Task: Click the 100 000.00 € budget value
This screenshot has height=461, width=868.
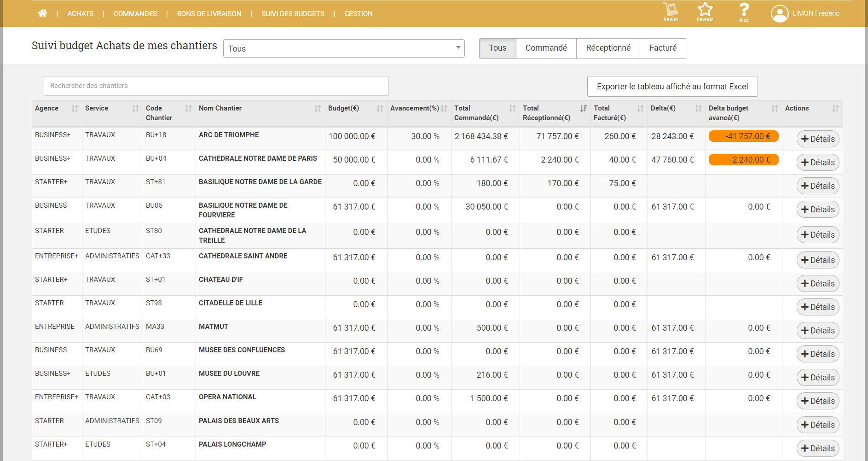Action: 352,136
